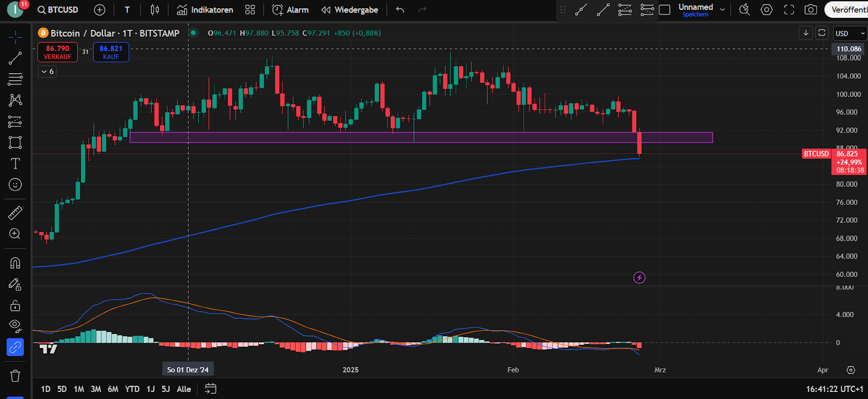The image size is (868, 399).
Task: Select the 6M time range
Action: coord(113,389)
